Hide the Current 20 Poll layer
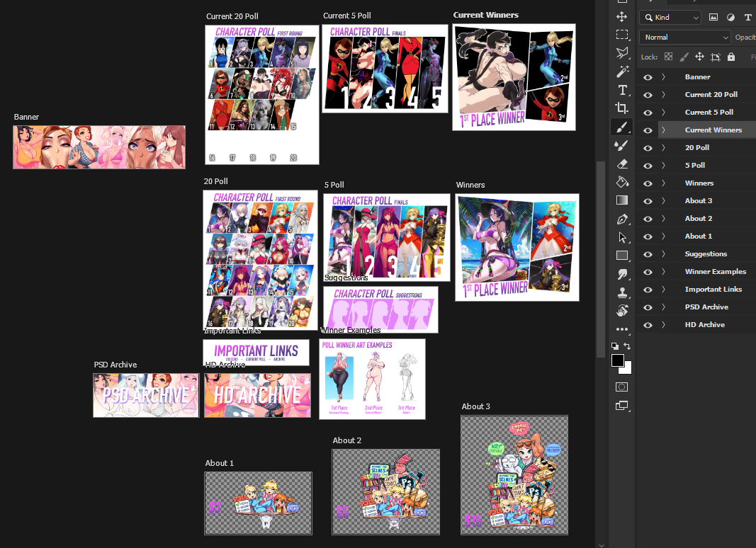 point(648,95)
